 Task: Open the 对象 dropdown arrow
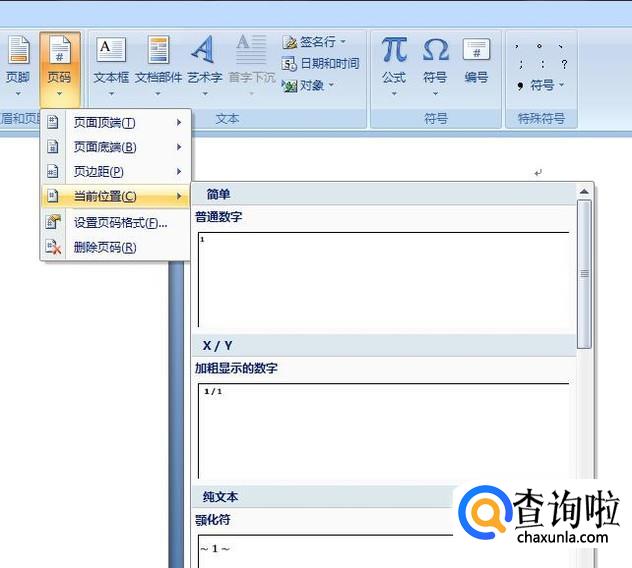click(x=331, y=85)
